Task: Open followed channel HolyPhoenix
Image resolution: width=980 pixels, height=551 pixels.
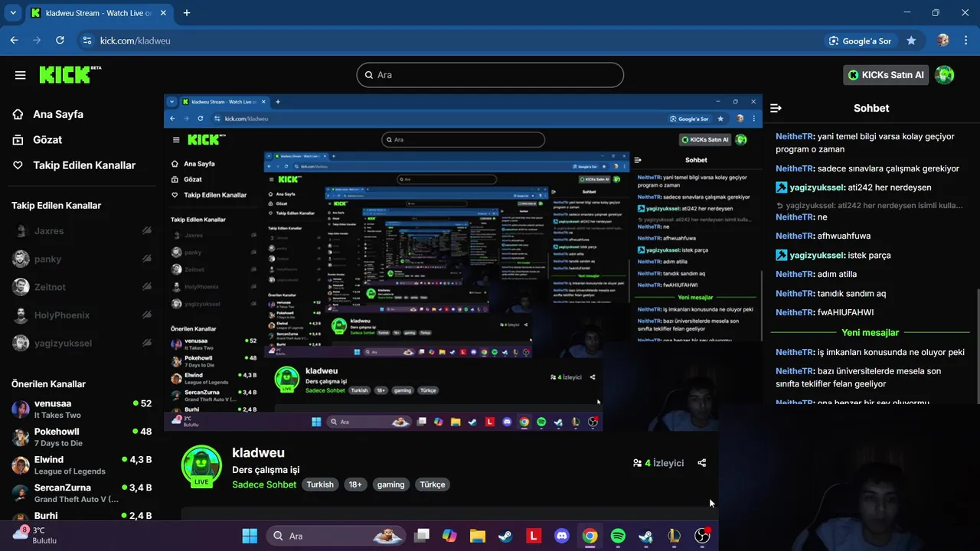Action: 81,315
